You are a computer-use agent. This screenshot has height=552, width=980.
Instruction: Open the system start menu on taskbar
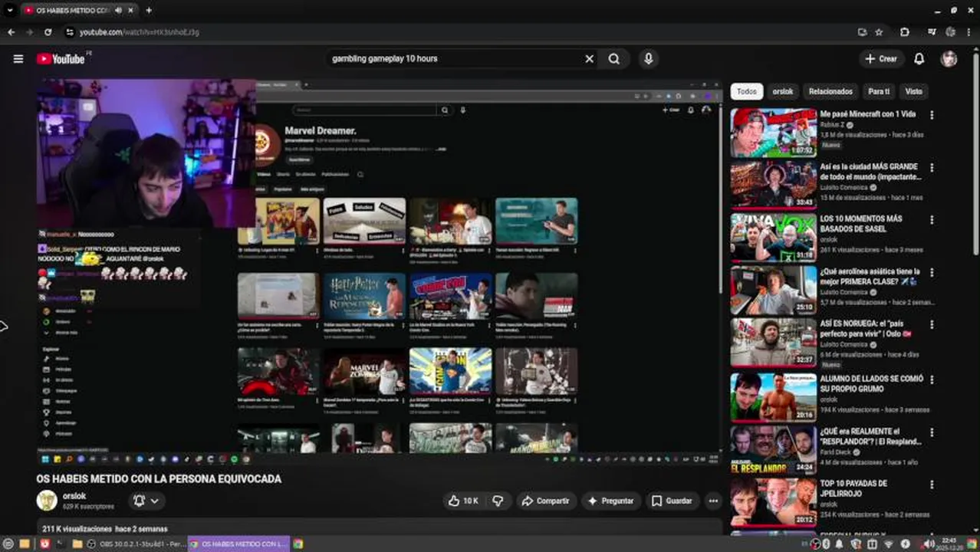pos(8,544)
